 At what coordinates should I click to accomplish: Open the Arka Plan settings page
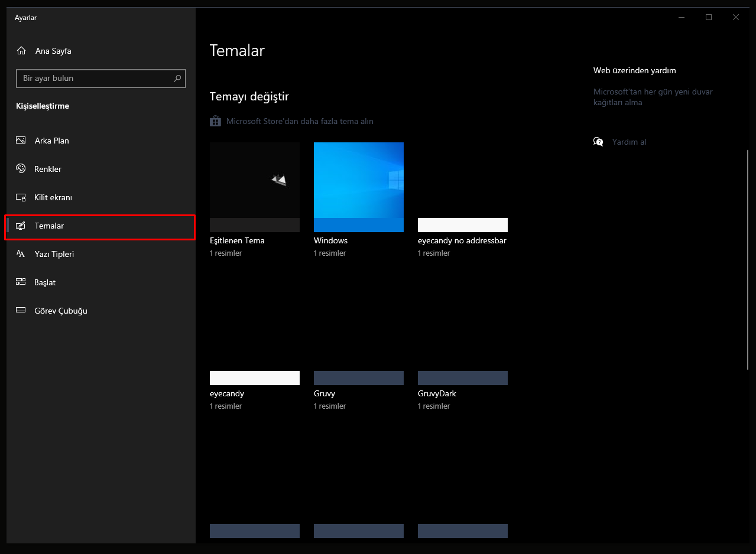pos(100,141)
